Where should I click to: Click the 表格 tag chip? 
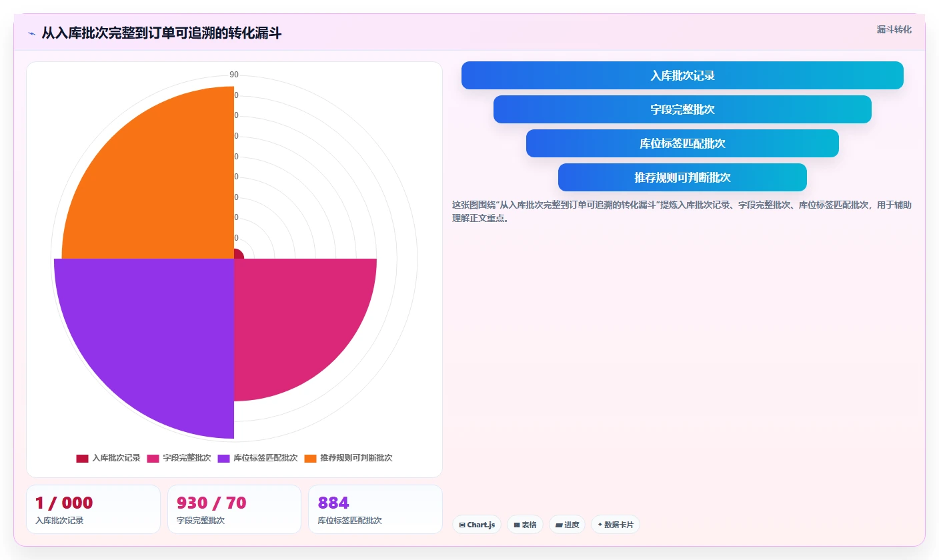525,525
